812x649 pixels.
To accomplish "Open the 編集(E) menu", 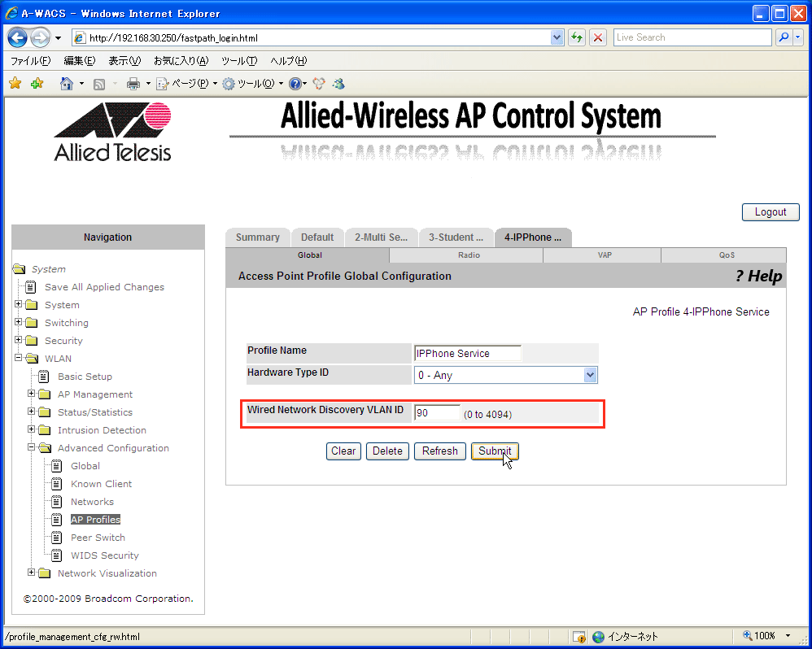I will tap(79, 60).
